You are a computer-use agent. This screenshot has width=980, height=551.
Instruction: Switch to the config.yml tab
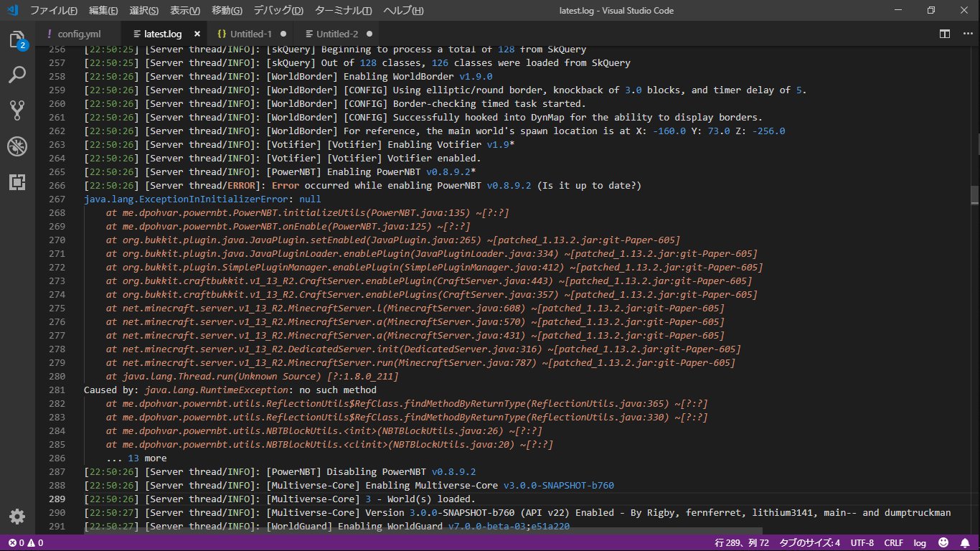pyautogui.click(x=79, y=34)
